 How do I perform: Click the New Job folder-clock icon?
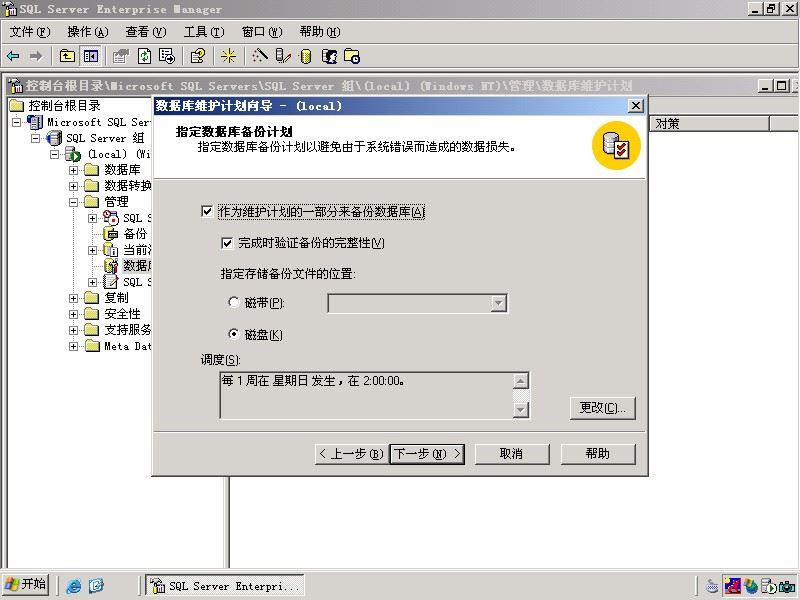pyautogui.click(x=352, y=56)
